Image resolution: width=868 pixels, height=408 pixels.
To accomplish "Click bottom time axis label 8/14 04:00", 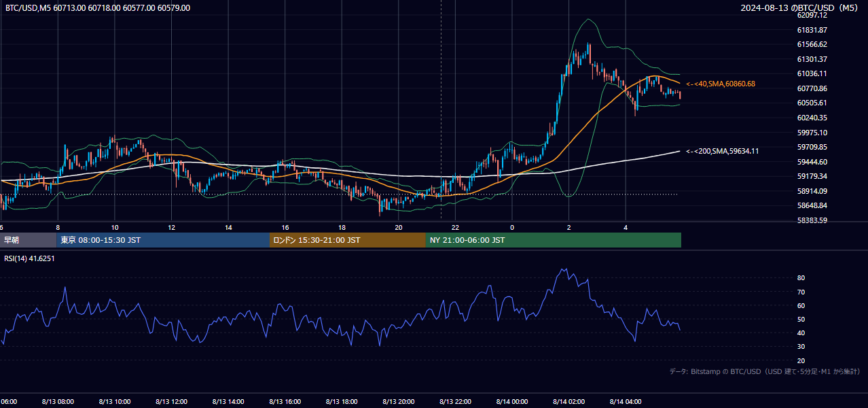I will tap(626, 402).
